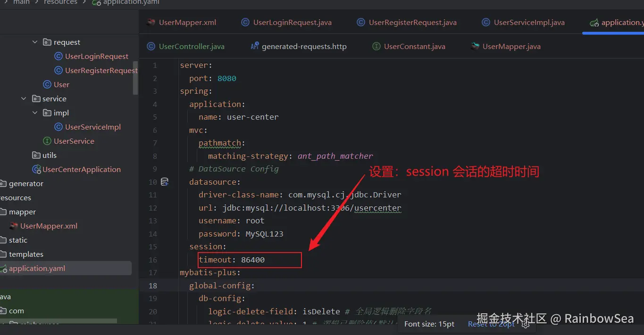The height and width of the screenshot is (335, 644).
Task: Click '# DataSource Config' comment
Action: click(234, 169)
